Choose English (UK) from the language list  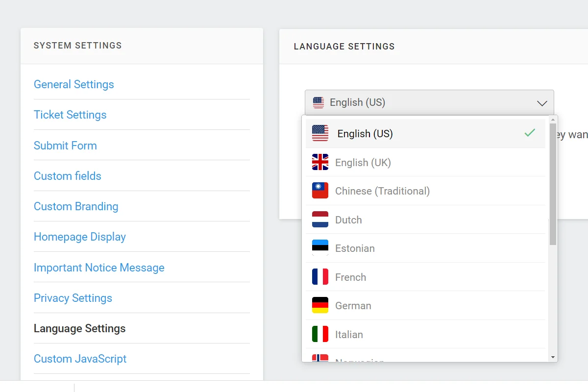[x=425, y=162]
